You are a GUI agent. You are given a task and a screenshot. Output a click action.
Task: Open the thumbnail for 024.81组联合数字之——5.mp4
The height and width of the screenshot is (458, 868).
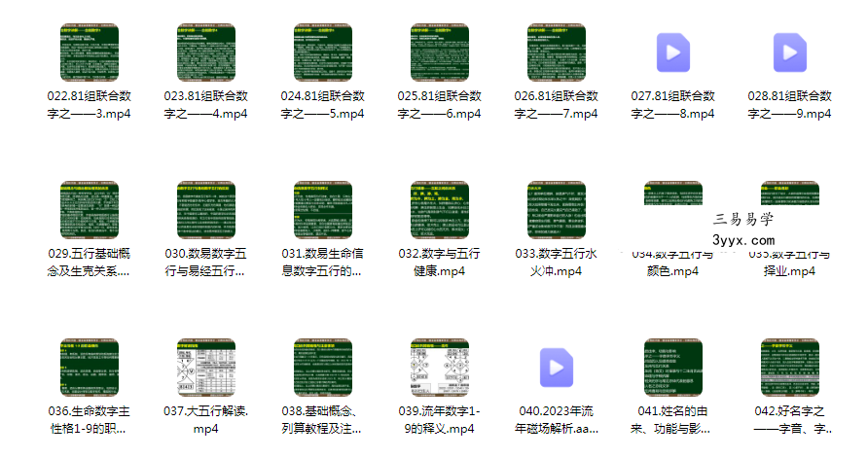coord(323,53)
